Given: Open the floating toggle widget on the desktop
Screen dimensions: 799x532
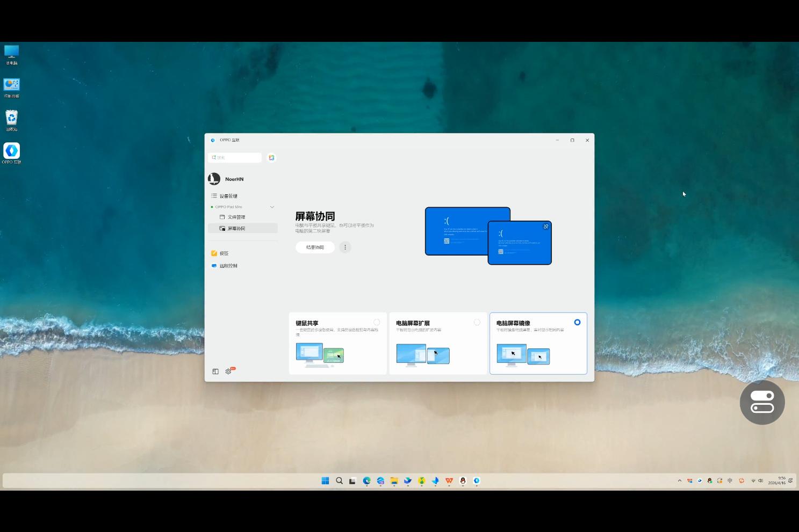Looking at the screenshot, I should point(762,402).
